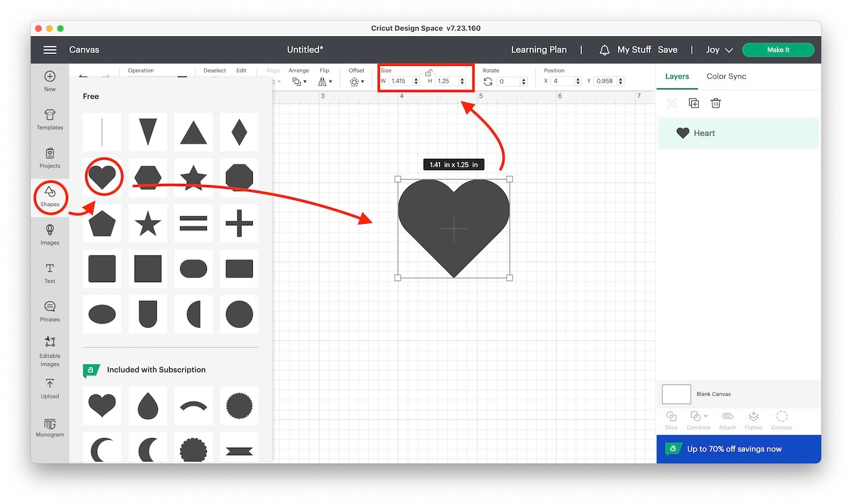The height and width of the screenshot is (504, 852).
Task: Add the triangle shape
Action: [x=193, y=132]
